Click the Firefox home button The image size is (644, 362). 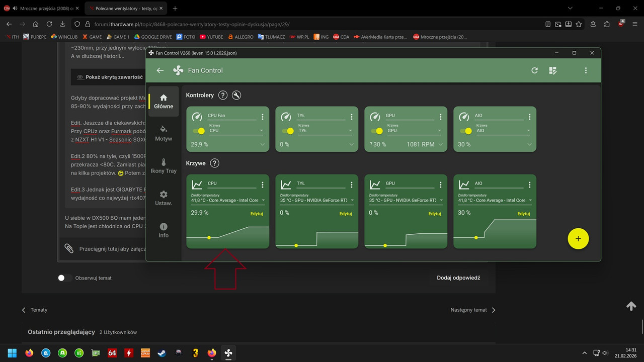(36, 24)
